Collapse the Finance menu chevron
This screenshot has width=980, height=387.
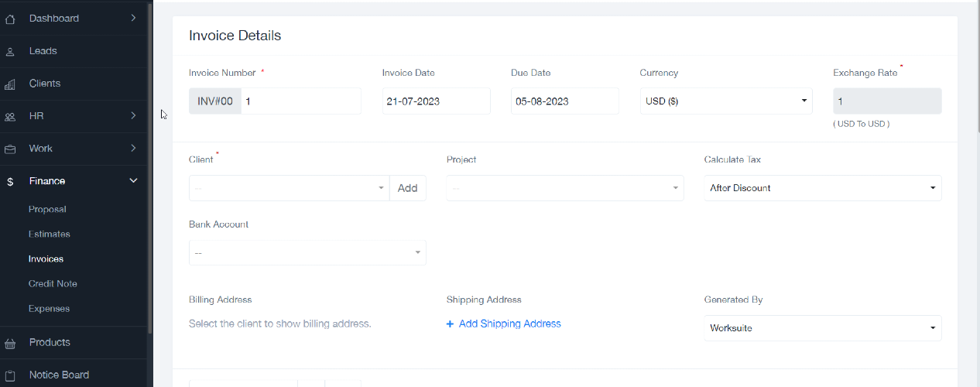[133, 180]
